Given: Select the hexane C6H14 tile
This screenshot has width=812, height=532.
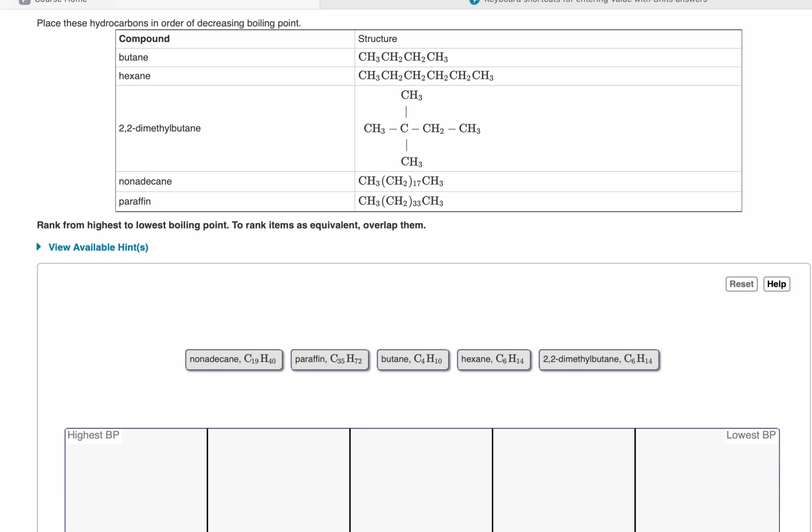Looking at the screenshot, I should [x=494, y=359].
